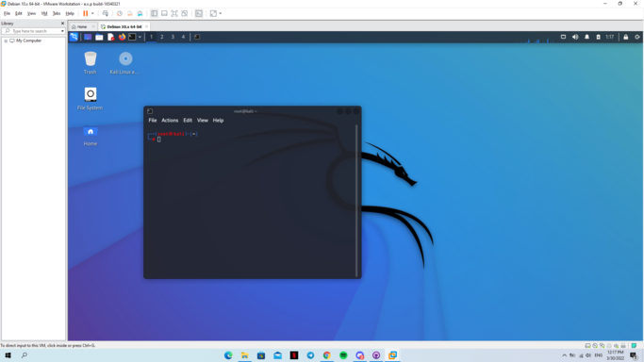Image resolution: width=644 pixels, height=362 pixels.
Task: Open terminal Actions menu
Action: pyautogui.click(x=170, y=121)
